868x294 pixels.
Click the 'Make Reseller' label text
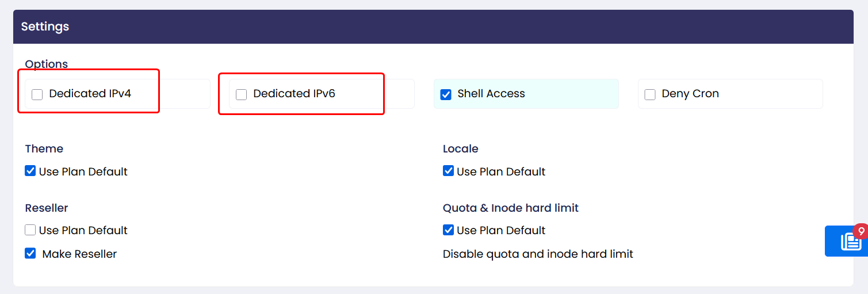(x=79, y=254)
